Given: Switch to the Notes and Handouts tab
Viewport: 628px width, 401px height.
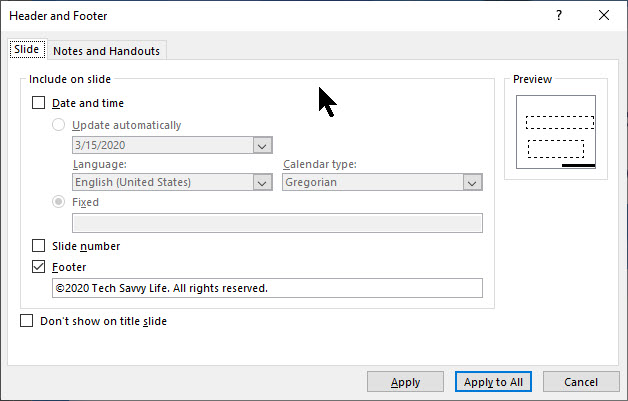Looking at the screenshot, I should pos(106,51).
